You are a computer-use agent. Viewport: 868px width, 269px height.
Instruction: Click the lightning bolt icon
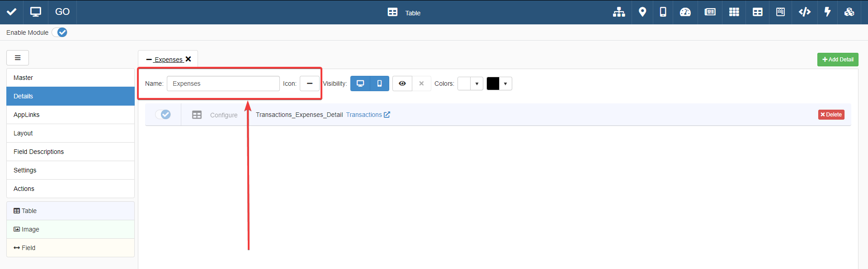(x=827, y=12)
